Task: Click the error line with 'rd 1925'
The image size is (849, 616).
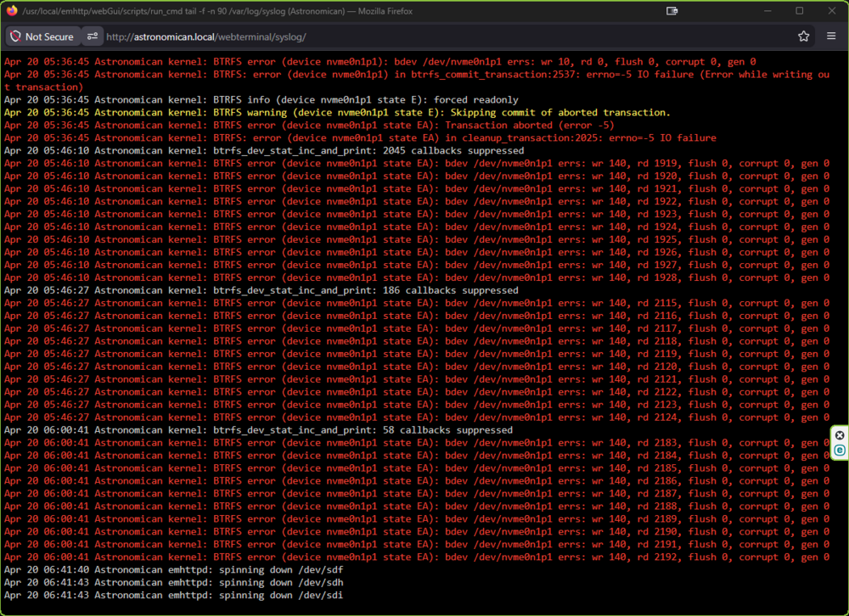Action: [x=417, y=240]
